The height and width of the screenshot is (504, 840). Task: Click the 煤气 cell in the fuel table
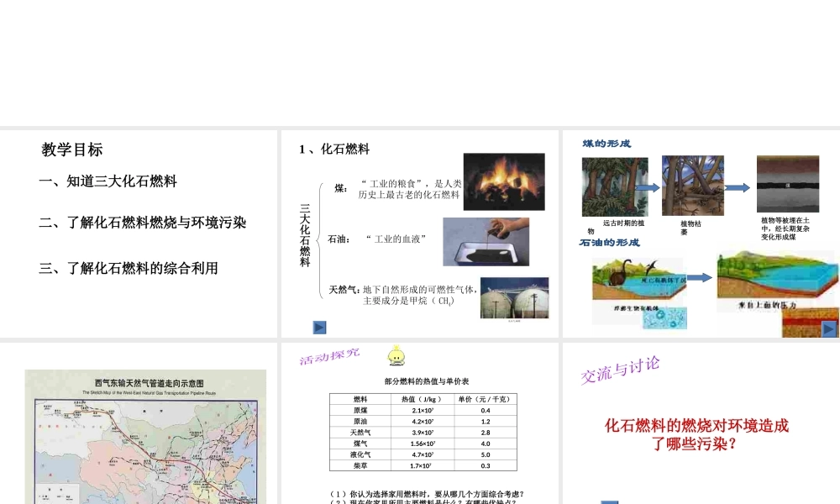(x=360, y=444)
